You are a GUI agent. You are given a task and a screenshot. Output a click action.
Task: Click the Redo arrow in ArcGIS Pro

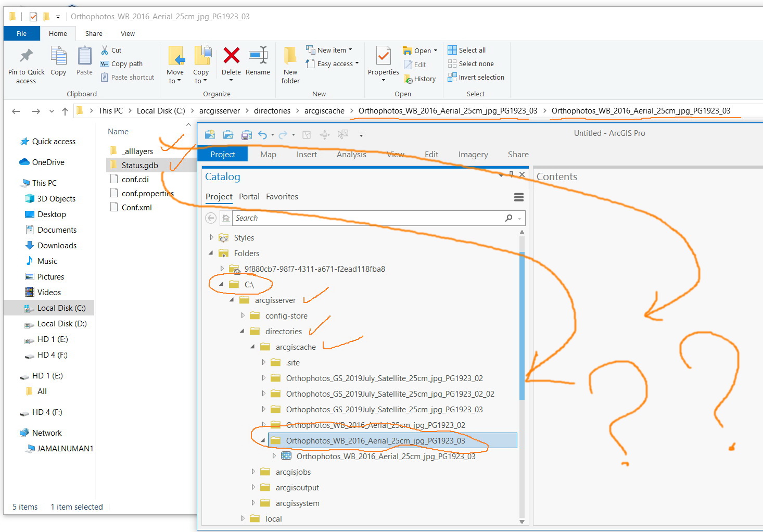pyautogui.click(x=283, y=135)
